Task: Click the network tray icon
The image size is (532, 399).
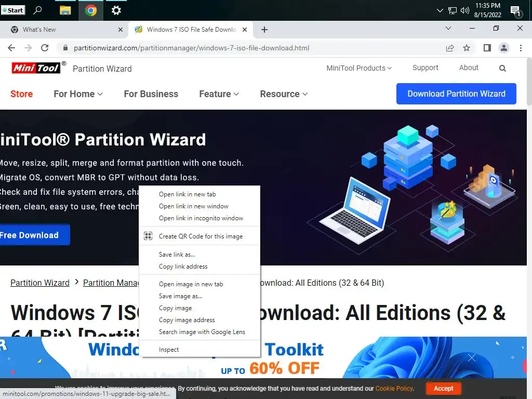Action: [x=453, y=10]
